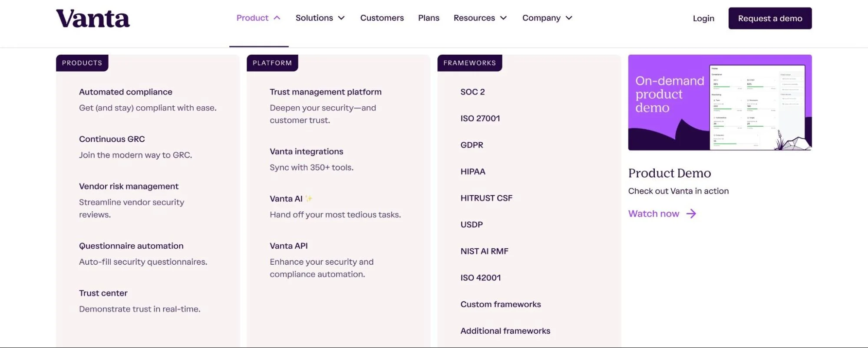
Task: Collapse the Product menu chevron
Action: (x=277, y=18)
